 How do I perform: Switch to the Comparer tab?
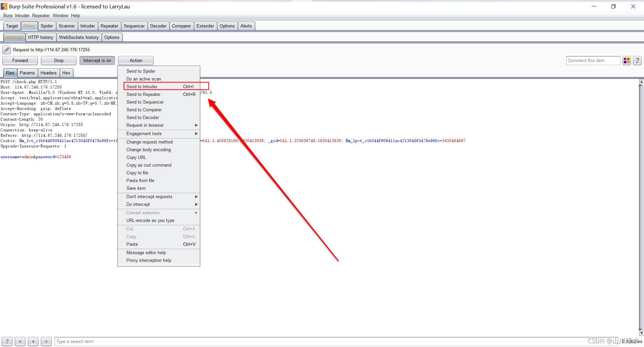point(181,26)
